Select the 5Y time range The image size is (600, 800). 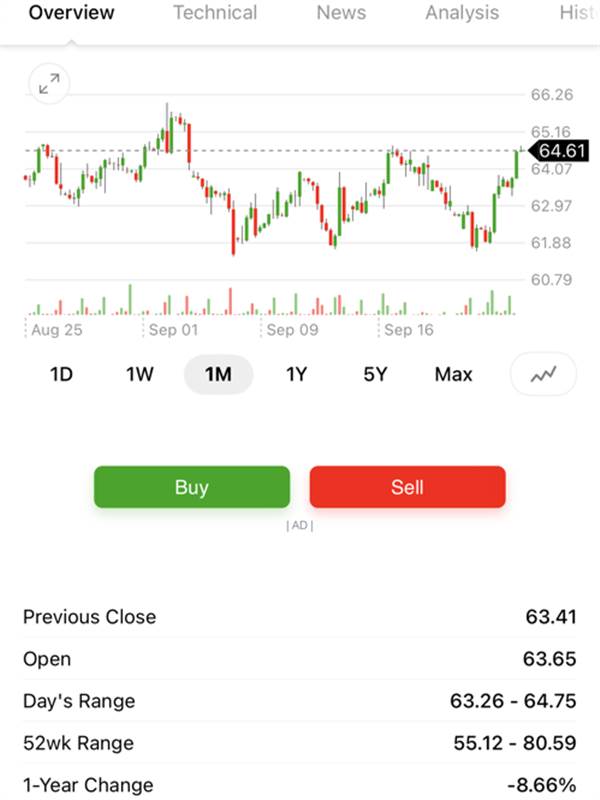point(375,374)
